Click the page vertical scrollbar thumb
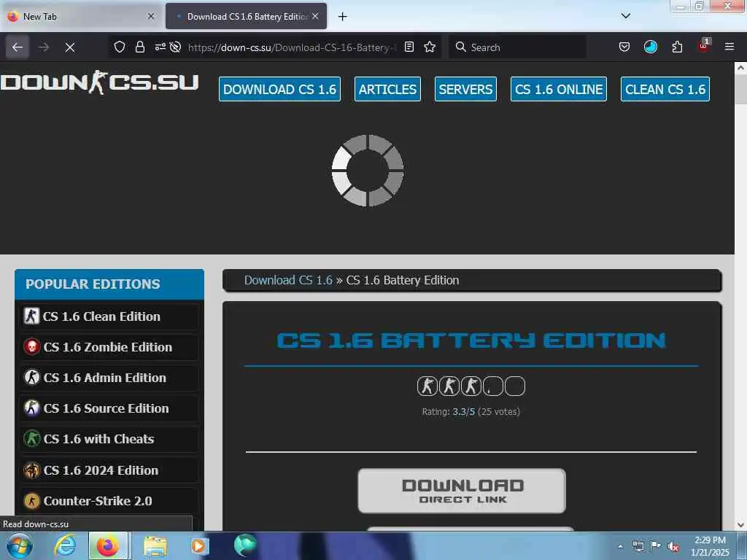This screenshot has height=560, width=747. coord(741,89)
